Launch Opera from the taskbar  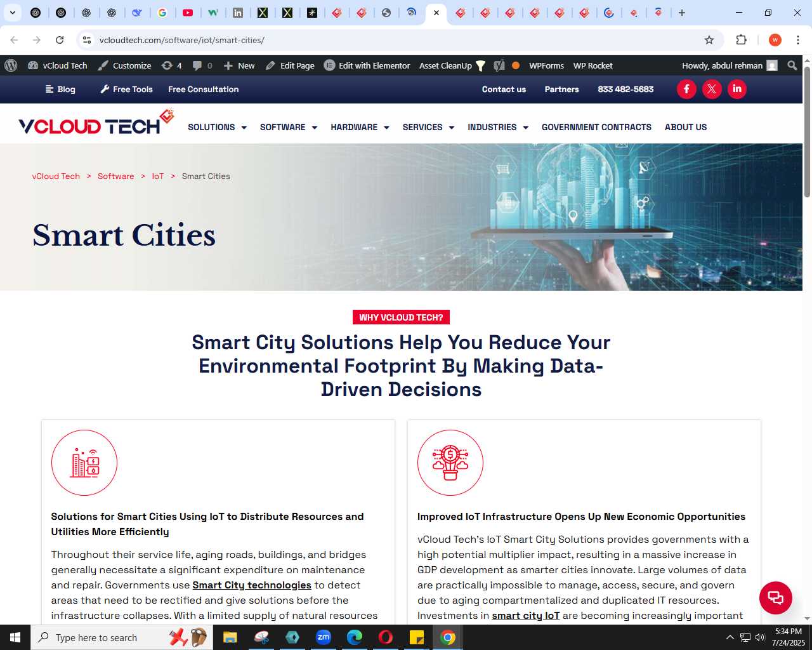[386, 637]
